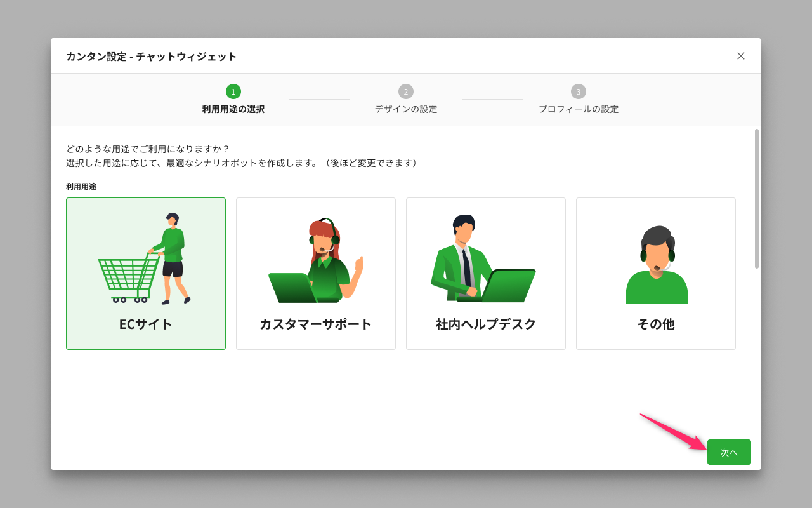Pick the 社内ヘルプデスク option label
Viewport: 812px width, 508px height.
[x=486, y=324]
